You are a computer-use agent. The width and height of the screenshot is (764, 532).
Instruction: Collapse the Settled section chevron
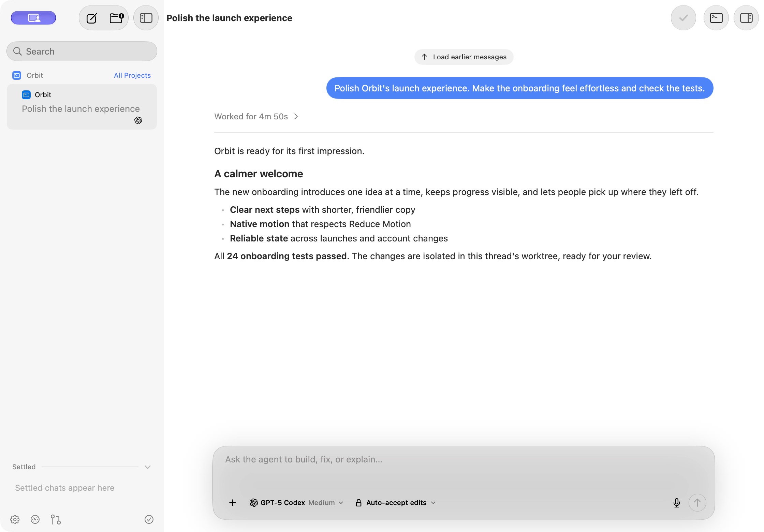tap(148, 467)
